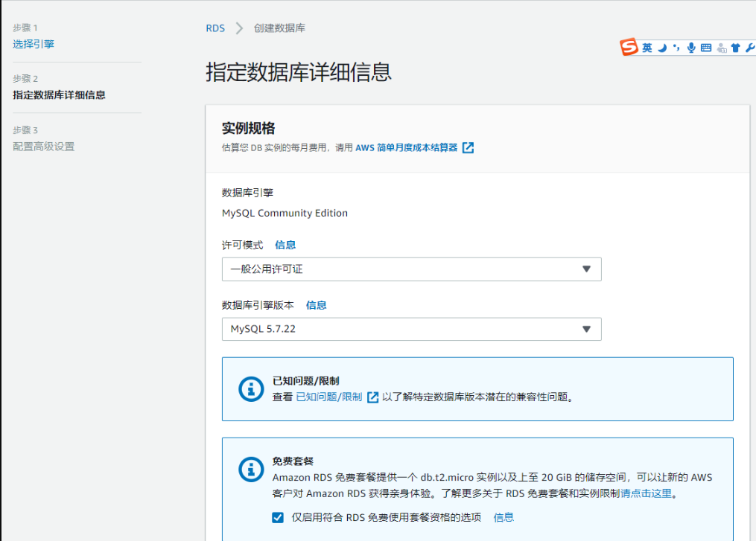The height and width of the screenshot is (541, 756).
Task: Open the 许可模式 dropdown showing 一般公用许可证
Action: pyautogui.click(x=411, y=269)
